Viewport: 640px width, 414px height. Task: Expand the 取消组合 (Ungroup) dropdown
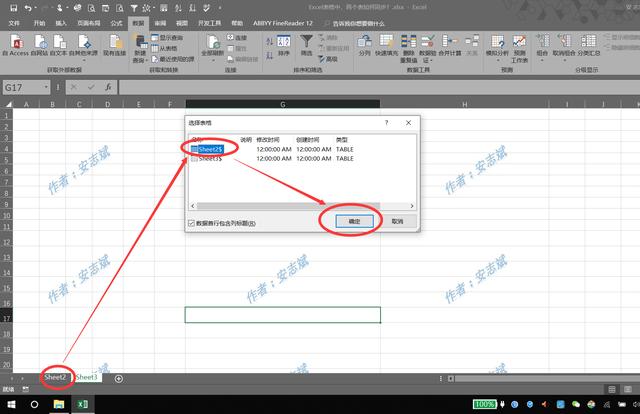[564, 60]
